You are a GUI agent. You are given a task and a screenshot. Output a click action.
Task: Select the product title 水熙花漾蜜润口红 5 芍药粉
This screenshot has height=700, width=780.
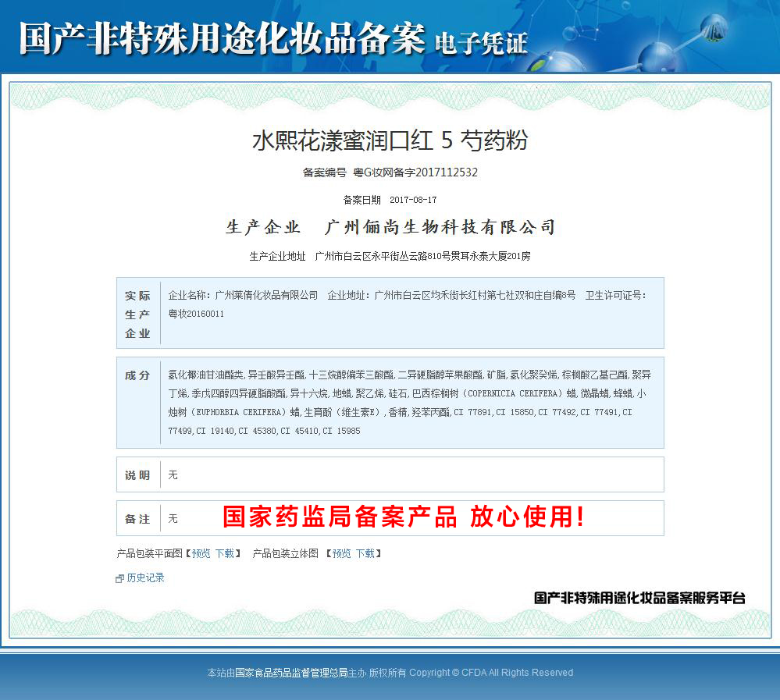[390, 140]
